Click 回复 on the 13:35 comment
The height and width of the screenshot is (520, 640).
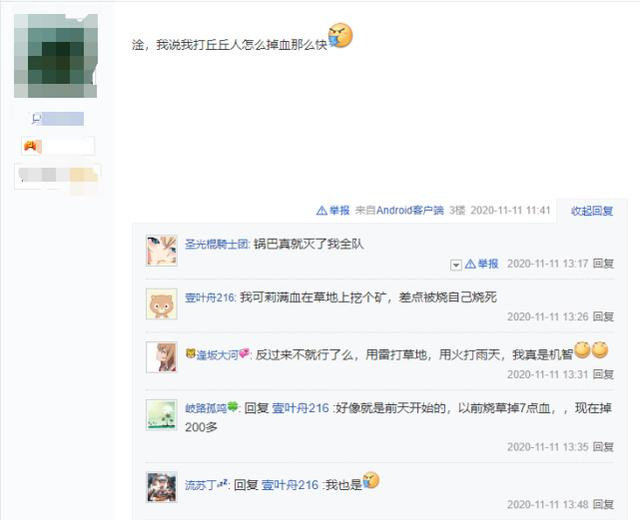(603, 447)
